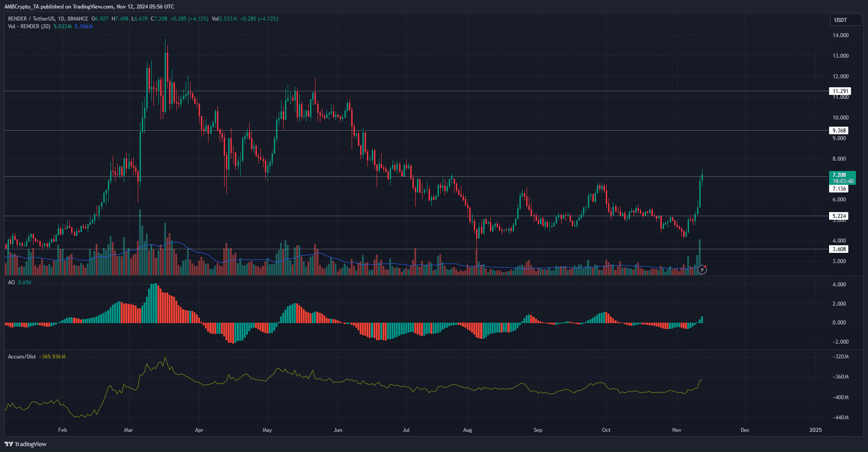Select the Accum/Dist indicator legend label
The width and height of the screenshot is (868, 452).
pos(22,357)
